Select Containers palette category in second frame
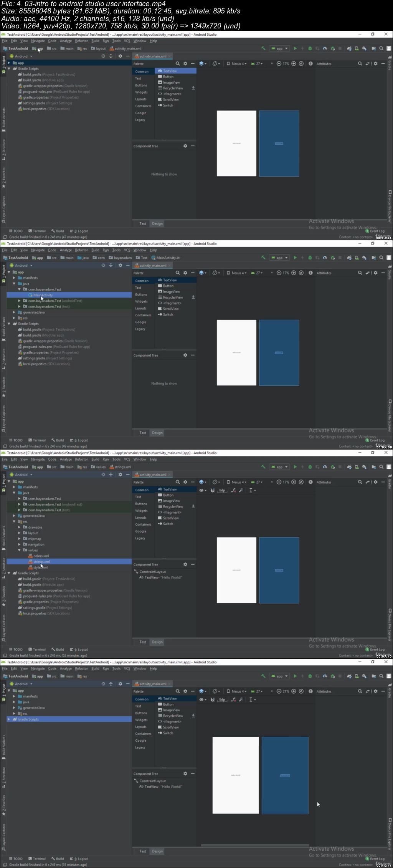The width and height of the screenshot is (393, 868). point(143,315)
